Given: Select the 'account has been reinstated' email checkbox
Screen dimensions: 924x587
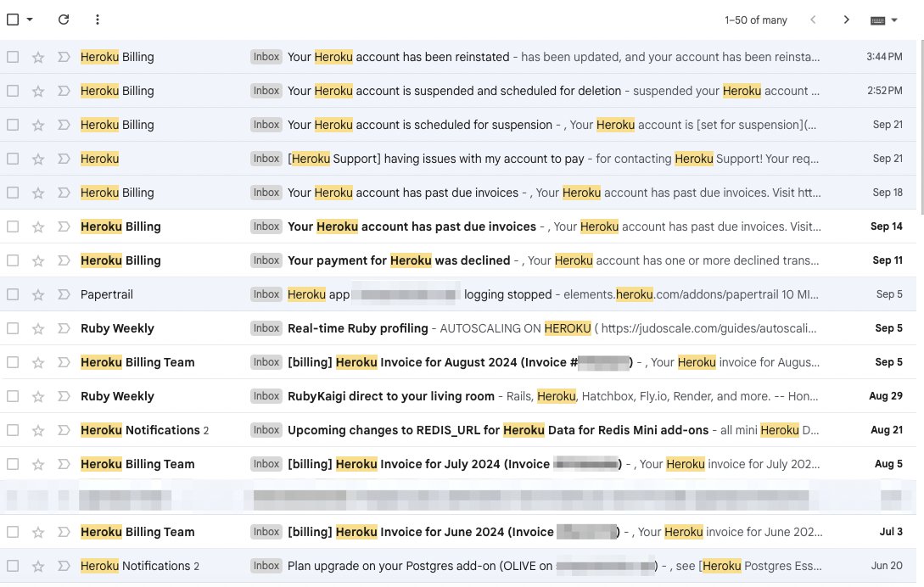Looking at the screenshot, I should pyautogui.click(x=13, y=57).
